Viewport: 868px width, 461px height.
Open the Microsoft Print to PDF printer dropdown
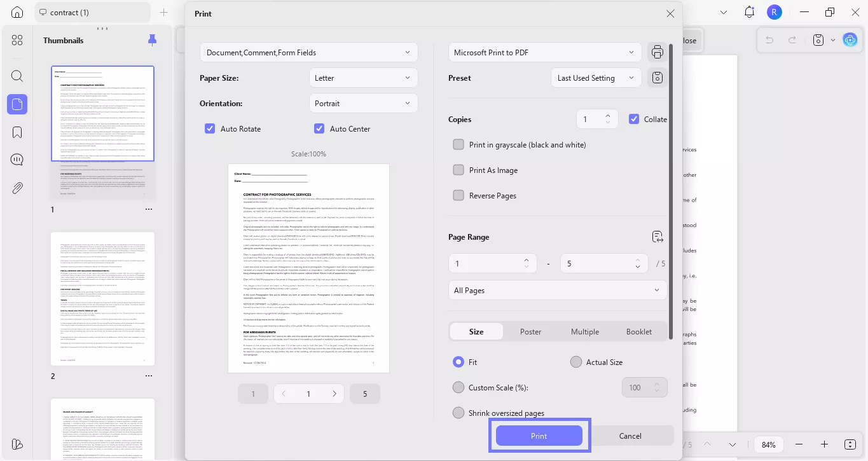pyautogui.click(x=545, y=52)
